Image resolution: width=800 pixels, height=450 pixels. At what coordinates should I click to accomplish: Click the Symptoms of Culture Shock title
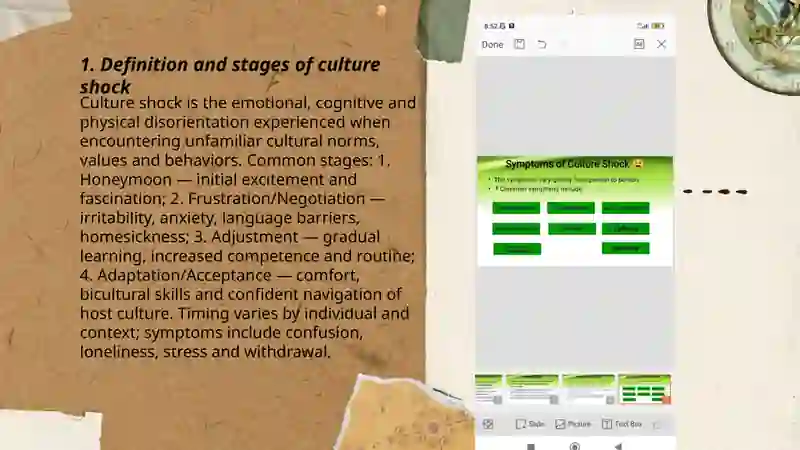click(x=574, y=164)
